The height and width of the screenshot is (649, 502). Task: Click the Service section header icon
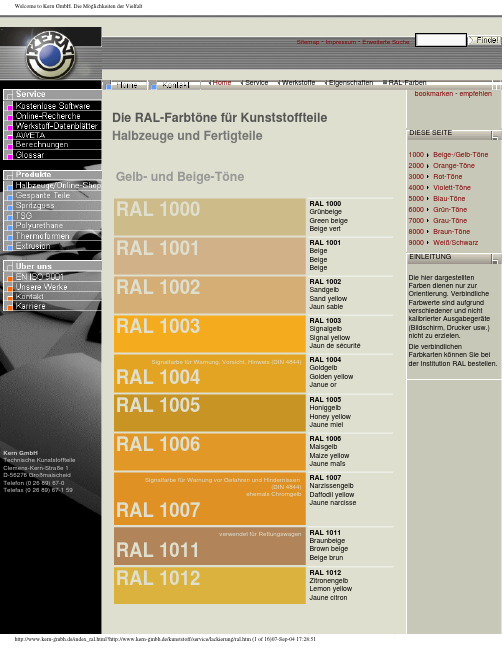(x=8, y=95)
